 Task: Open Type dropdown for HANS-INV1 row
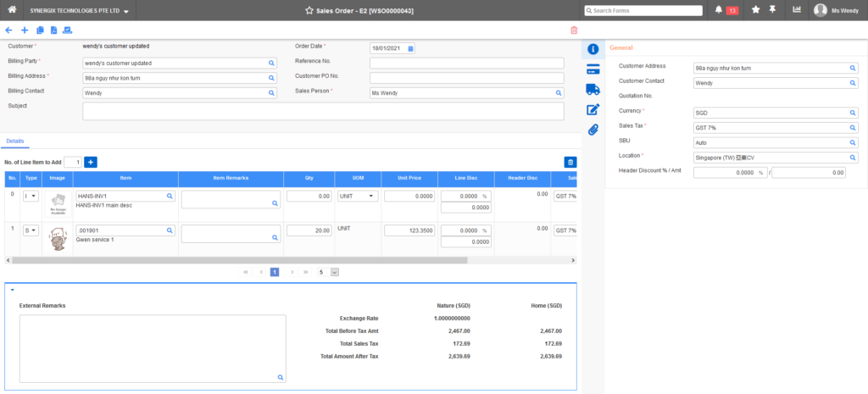(x=31, y=197)
